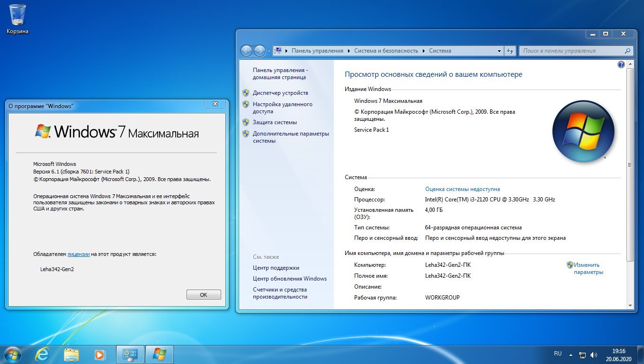Click the volume speaker tray icon
The image size is (644, 364).
594,355
